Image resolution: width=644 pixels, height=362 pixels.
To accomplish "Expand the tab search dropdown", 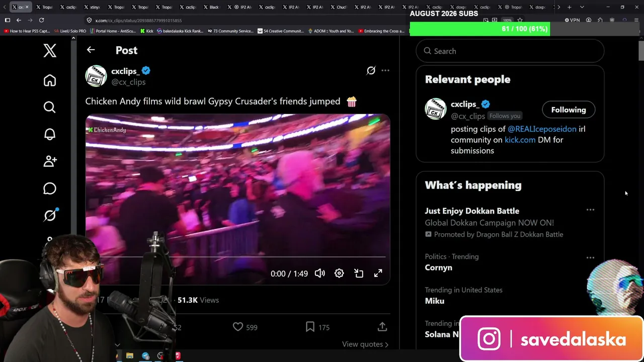I will (x=582, y=7).
